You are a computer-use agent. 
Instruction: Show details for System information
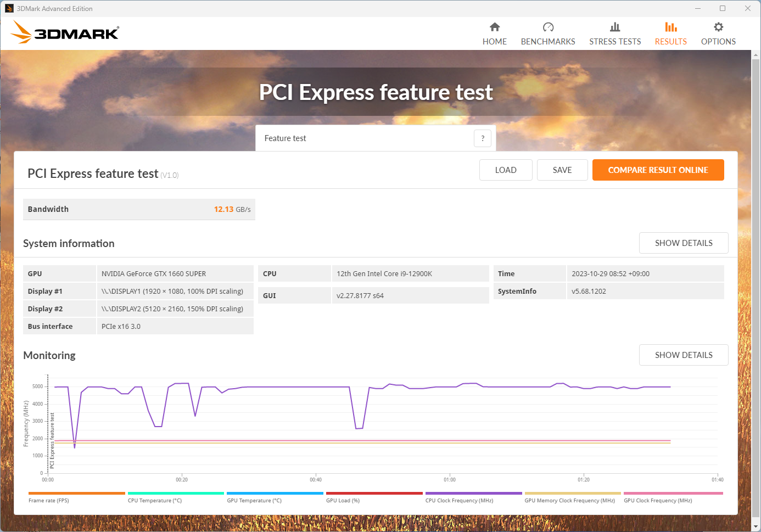pos(684,243)
